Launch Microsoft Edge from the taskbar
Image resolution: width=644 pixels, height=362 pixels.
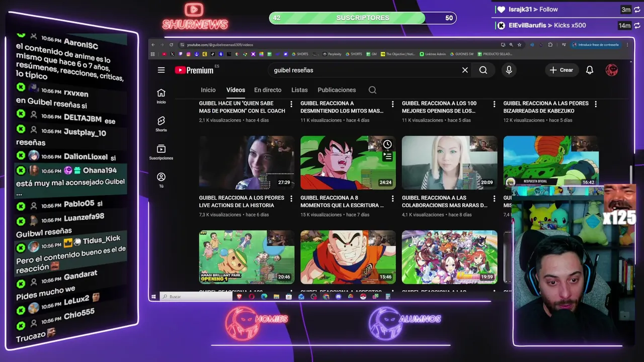pos(264,297)
